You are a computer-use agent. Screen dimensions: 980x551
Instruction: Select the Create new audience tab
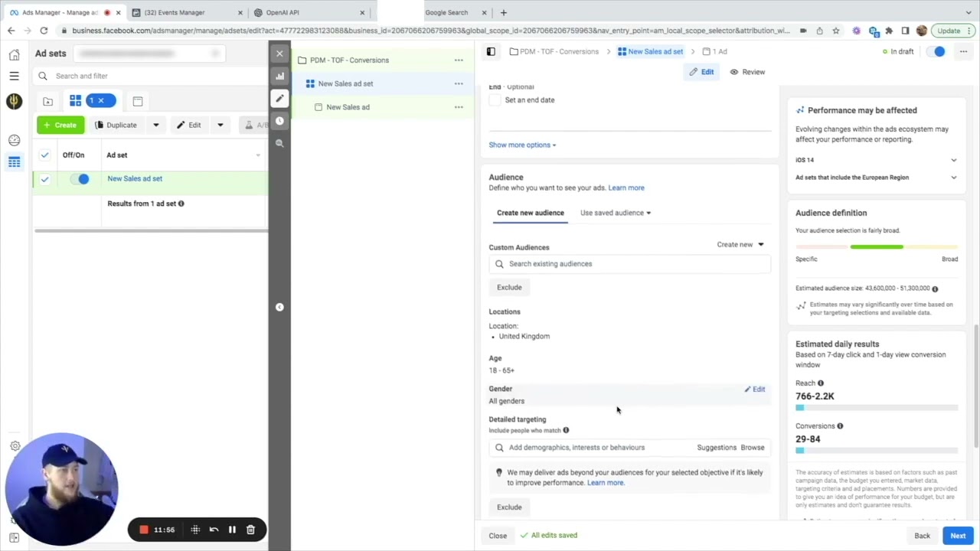[x=530, y=213]
